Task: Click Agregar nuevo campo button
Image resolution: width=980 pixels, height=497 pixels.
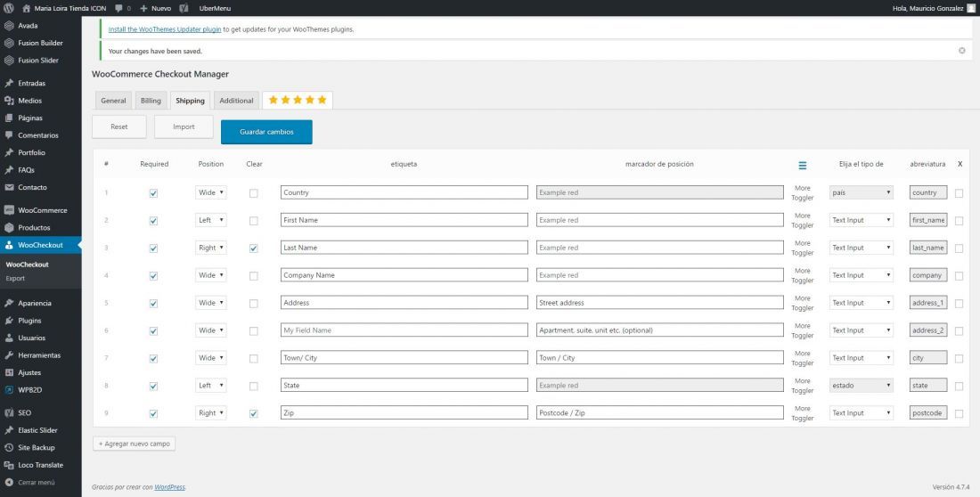Action: pyautogui.click(x=135, y=444)
